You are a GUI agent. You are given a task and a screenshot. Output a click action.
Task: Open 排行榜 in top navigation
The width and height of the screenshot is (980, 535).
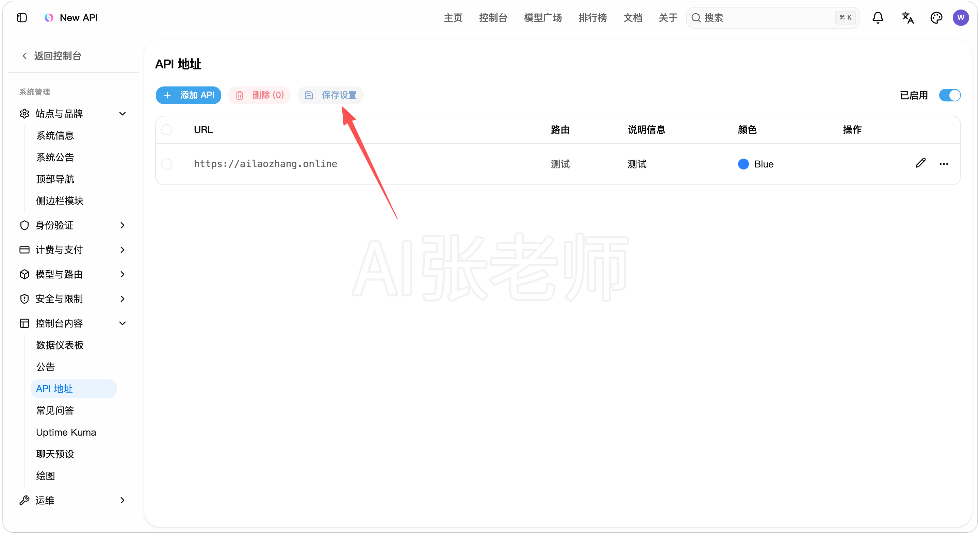pos(592,18)
